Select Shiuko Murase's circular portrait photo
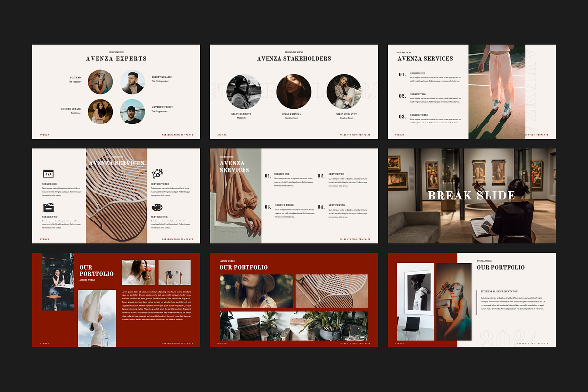 coord(100,112)
